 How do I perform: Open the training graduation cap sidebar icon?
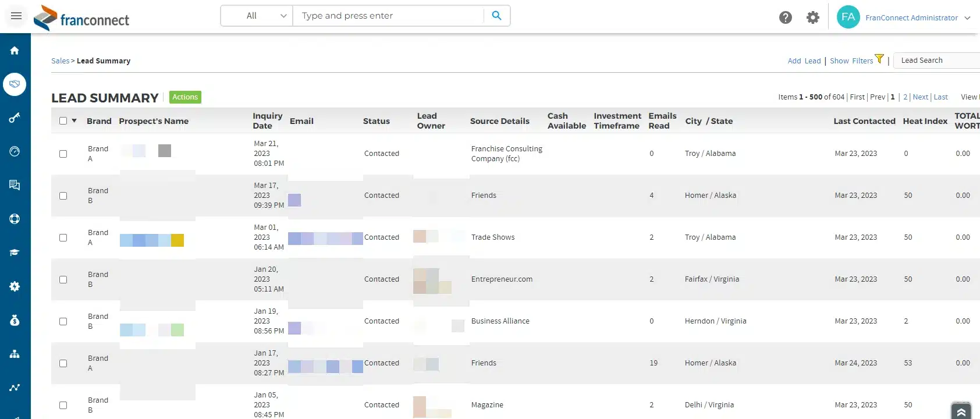click(15, 253)
